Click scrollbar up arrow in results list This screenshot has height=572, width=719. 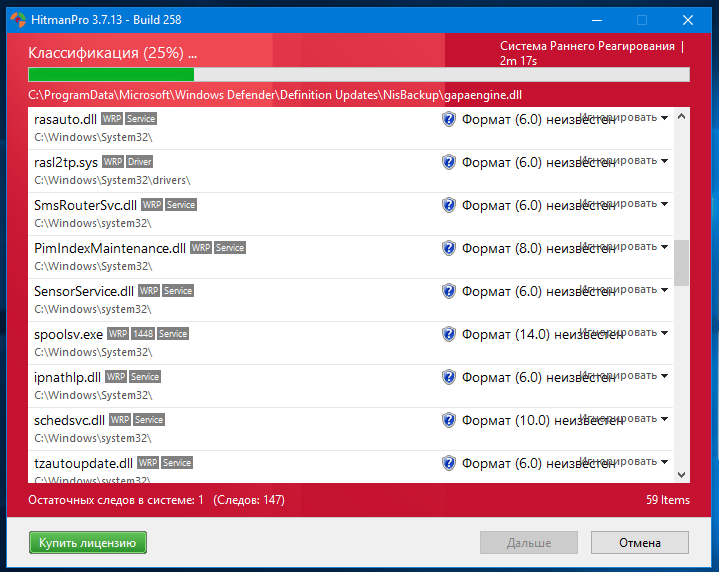tap(681, 117)
